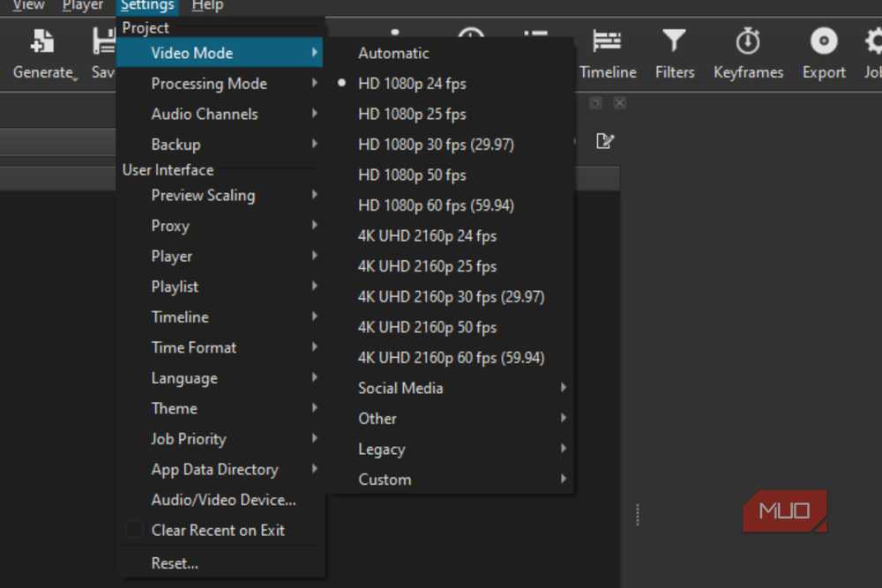The height and width of the screenshot is (588, 882).
Task: Open the View menu
Action: click(x=28, y=5)
